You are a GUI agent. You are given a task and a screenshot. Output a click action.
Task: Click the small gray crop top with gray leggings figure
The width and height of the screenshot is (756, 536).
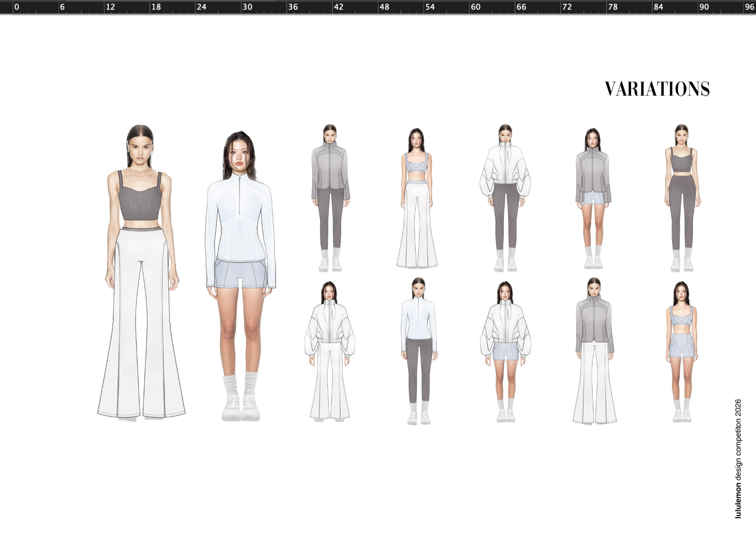click(681, 197)
